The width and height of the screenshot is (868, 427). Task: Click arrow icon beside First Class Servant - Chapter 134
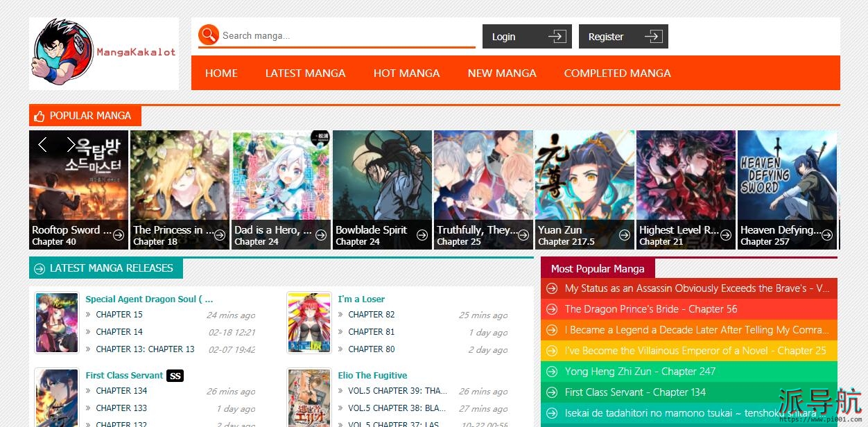[x=552, y=392]
